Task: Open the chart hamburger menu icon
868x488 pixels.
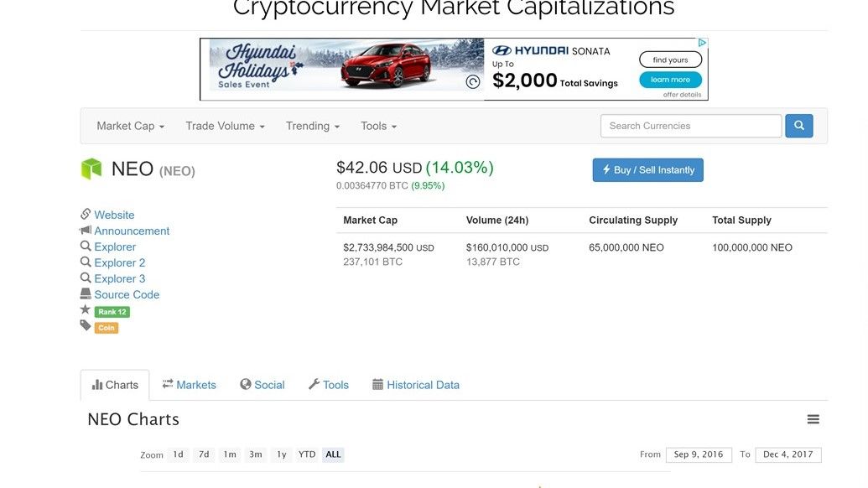Action: (x=813, y=419)
